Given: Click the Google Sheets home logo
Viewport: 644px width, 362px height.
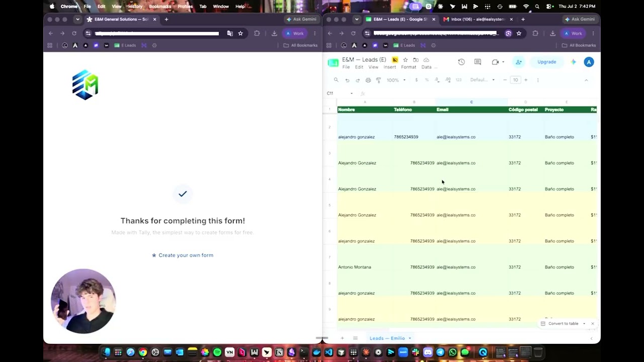Looking at the screenshot, I should [333, 62].
